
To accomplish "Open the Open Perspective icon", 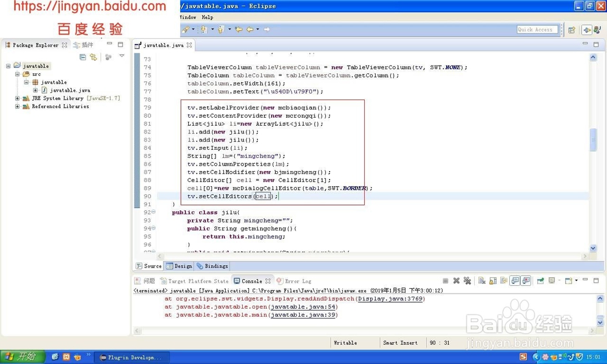I will point(572,30).
